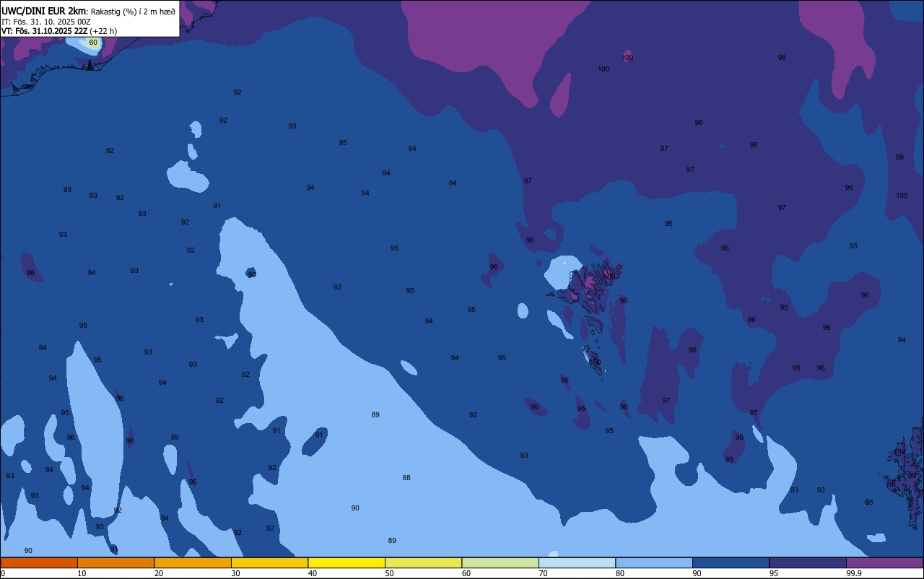
Task: Click the "IT: Fös. 31. 10. 2025 00Z" line
Action: point(46,22)
